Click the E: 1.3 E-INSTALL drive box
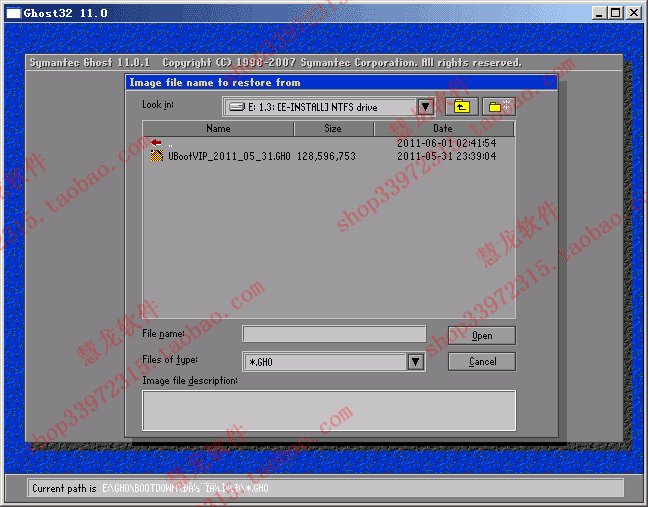Screen dimensions: 648x507 (320, 107)
